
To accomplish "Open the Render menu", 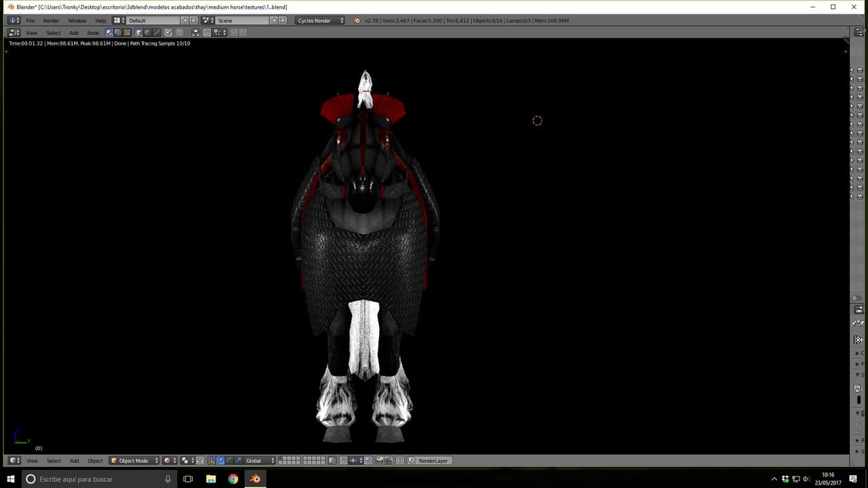I will click(x=52, y=20).
